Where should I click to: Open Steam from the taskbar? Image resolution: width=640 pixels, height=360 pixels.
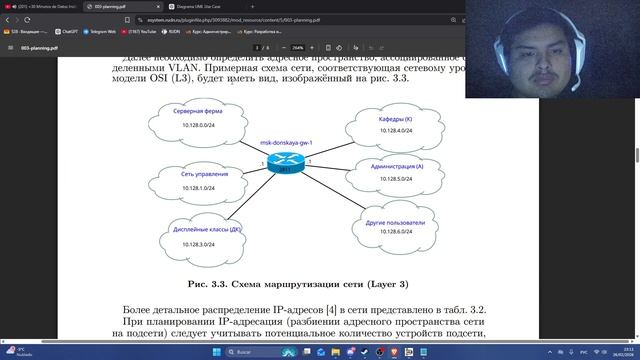pos(364,352)
